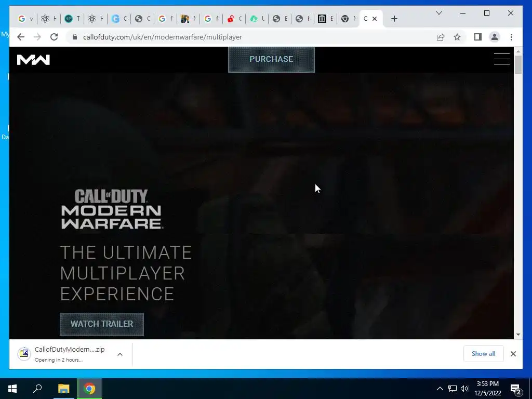Click the Call of Duty Modern Warfare logo
532x399 pixels.
[112, 209]
